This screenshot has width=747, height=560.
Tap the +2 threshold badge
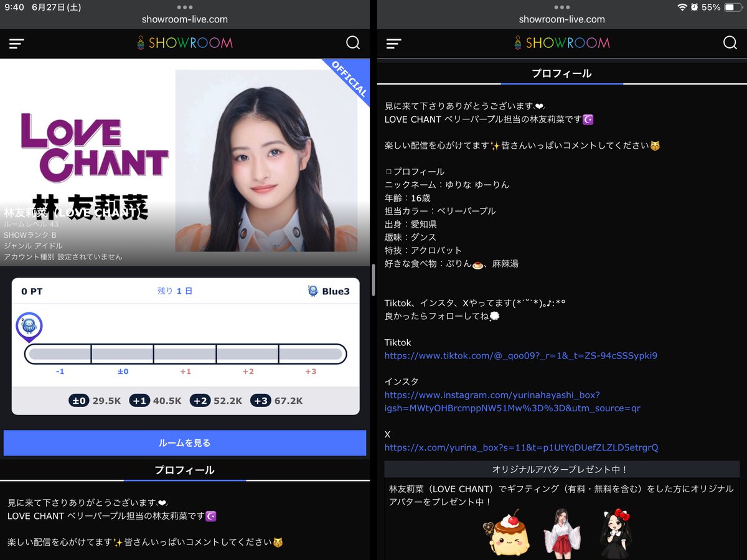(200, 401)
